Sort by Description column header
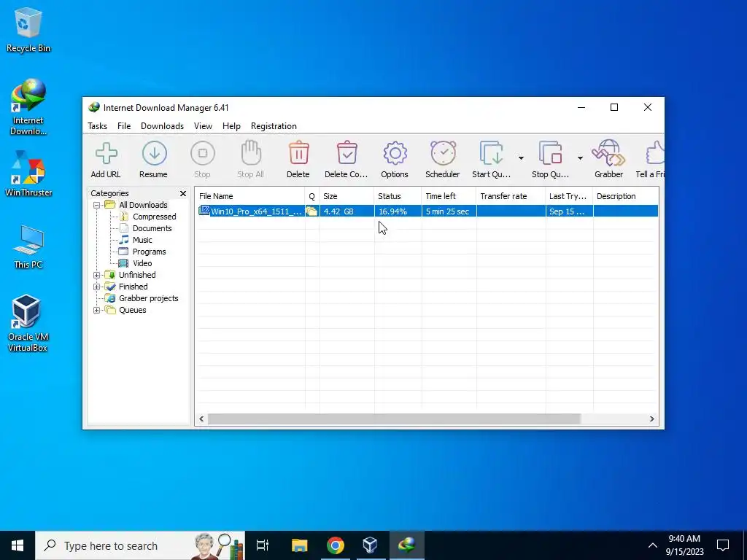The height and width of the screenshot is (560, 747). coord(626,196)
